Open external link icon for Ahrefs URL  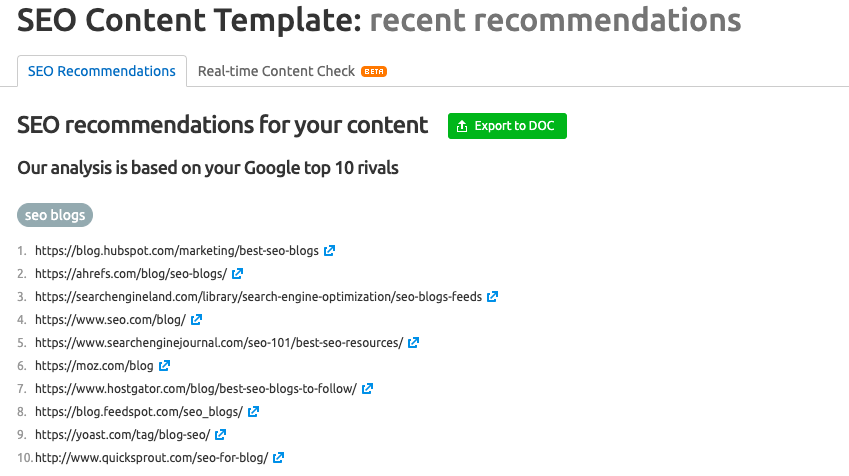[238, 274]
